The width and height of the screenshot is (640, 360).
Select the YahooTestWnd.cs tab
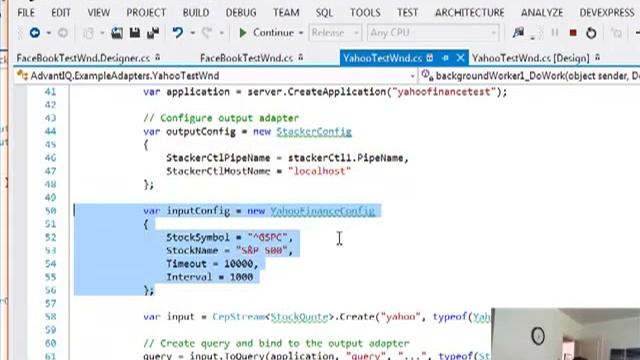[382, 58]
